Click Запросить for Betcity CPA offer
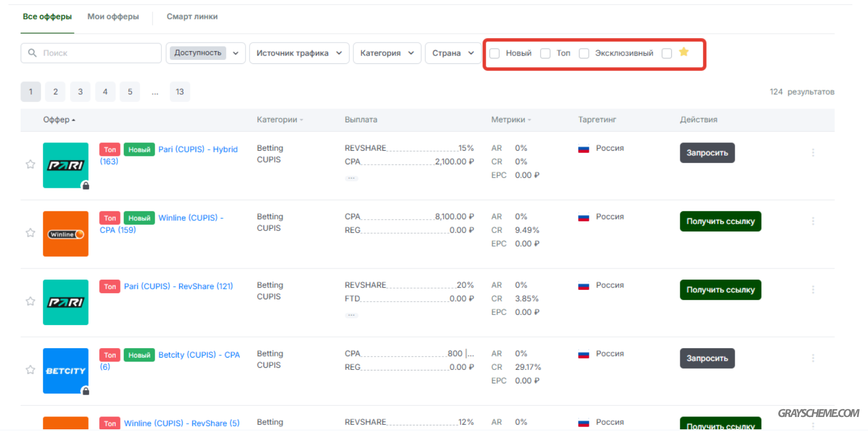The height and width of the screenshot is (431, 868). click(707, 358)
